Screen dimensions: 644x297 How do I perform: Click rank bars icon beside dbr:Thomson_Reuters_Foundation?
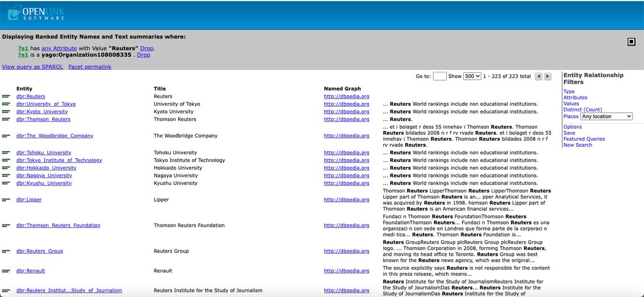pyautogui.click(x=6, y=226)
